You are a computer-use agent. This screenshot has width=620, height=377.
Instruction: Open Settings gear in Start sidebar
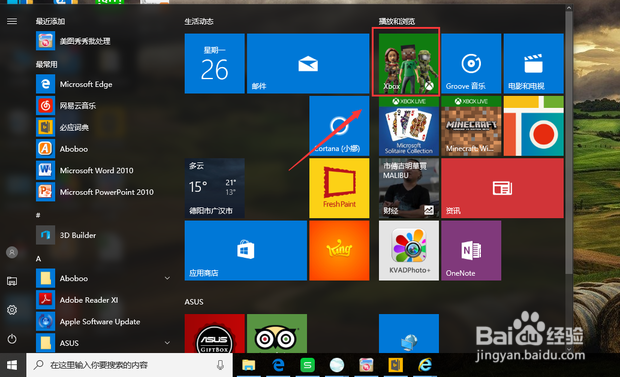(12, 310)
